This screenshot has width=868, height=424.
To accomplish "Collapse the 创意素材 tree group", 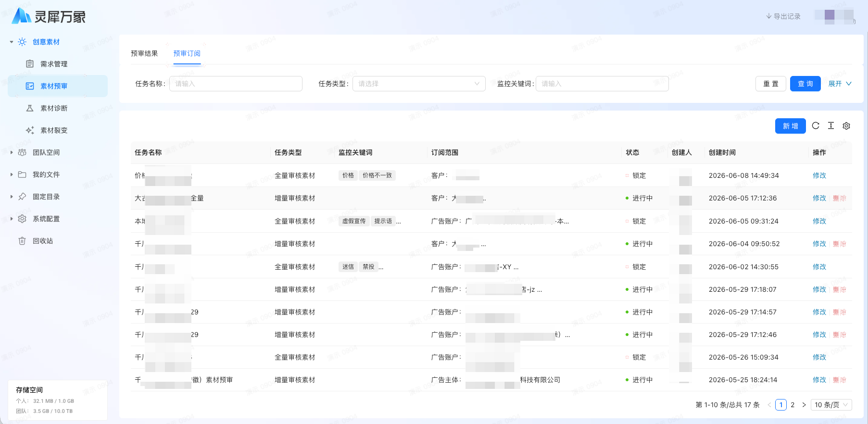I will 12,42.
